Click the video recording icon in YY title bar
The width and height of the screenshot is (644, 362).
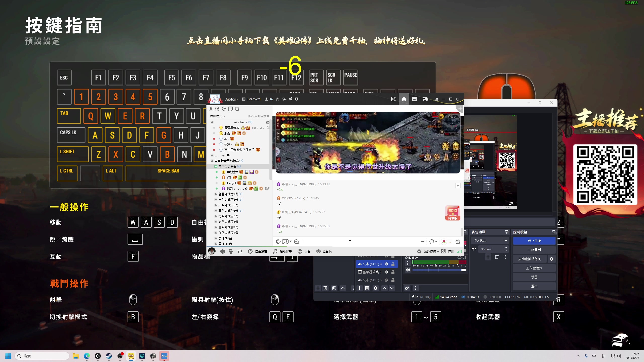point(394,99)
